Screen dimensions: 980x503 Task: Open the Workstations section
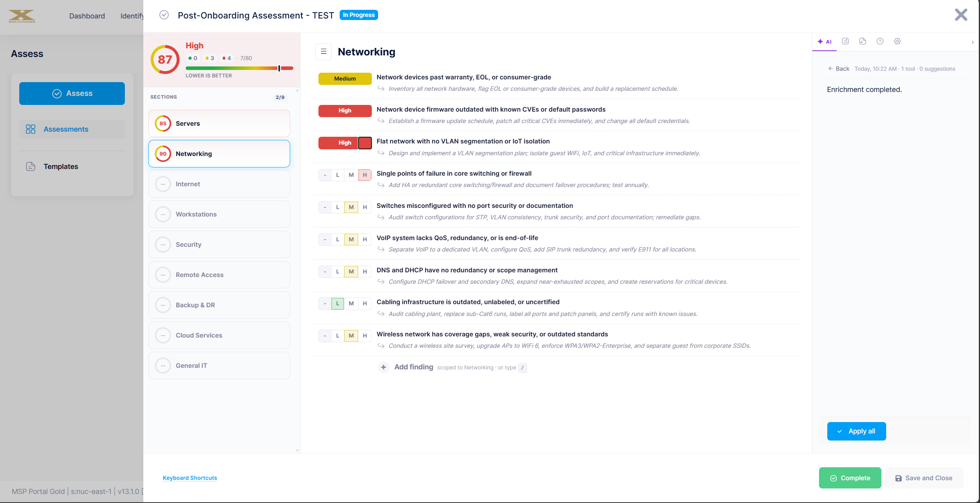219,214
